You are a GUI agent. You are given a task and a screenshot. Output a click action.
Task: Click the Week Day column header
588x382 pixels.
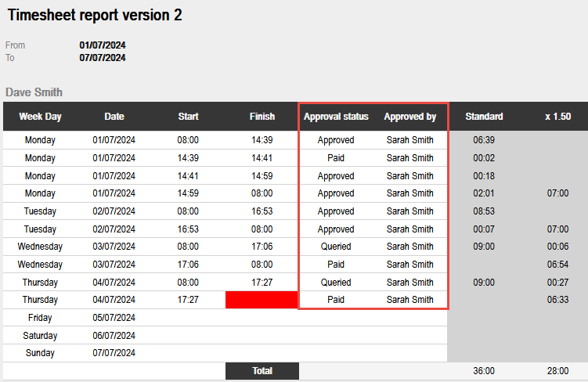coord(40,117)
